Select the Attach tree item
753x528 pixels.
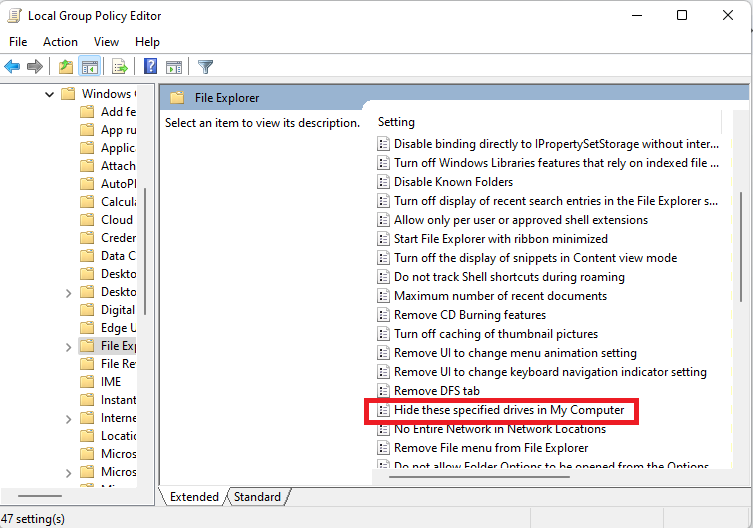(x=118, y=166)
